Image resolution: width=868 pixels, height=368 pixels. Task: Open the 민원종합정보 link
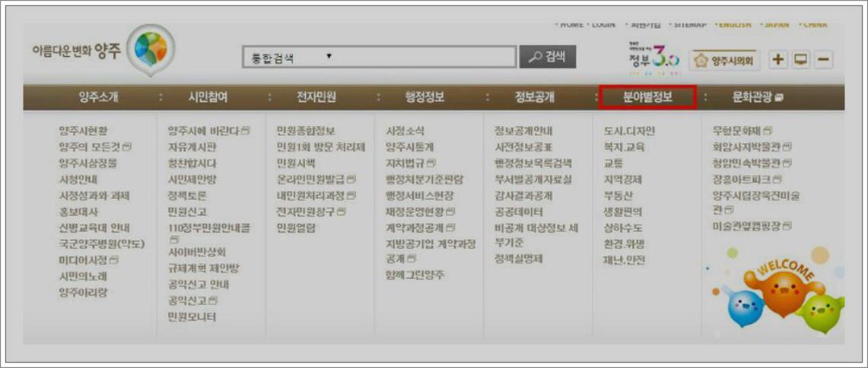point(306,131)
